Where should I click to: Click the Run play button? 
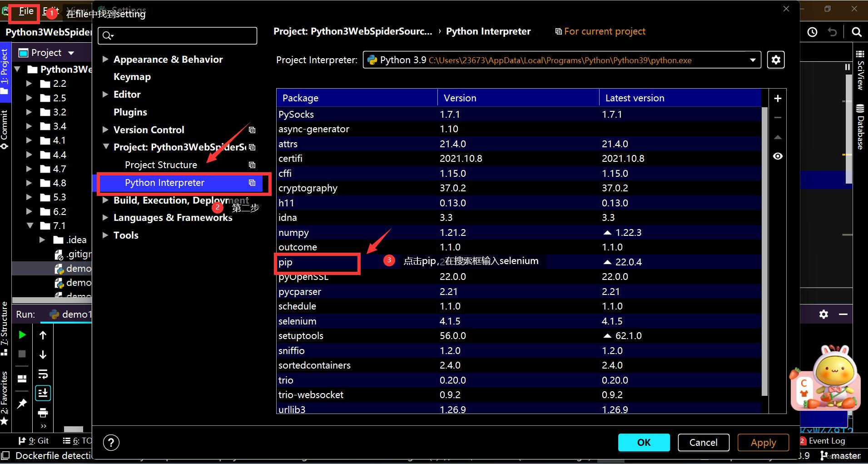point(22,335)
